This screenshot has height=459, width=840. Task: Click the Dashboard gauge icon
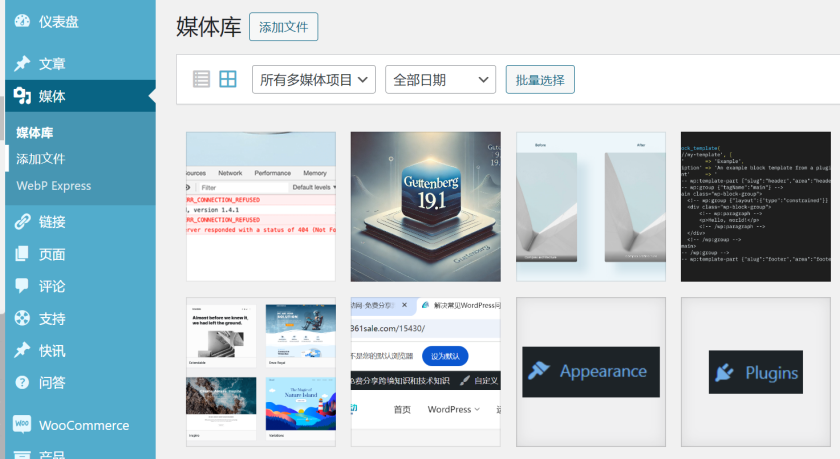(22, 21)
